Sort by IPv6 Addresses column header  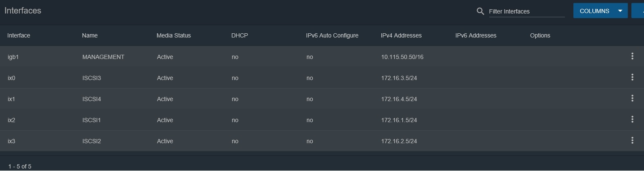pos(476,35)
